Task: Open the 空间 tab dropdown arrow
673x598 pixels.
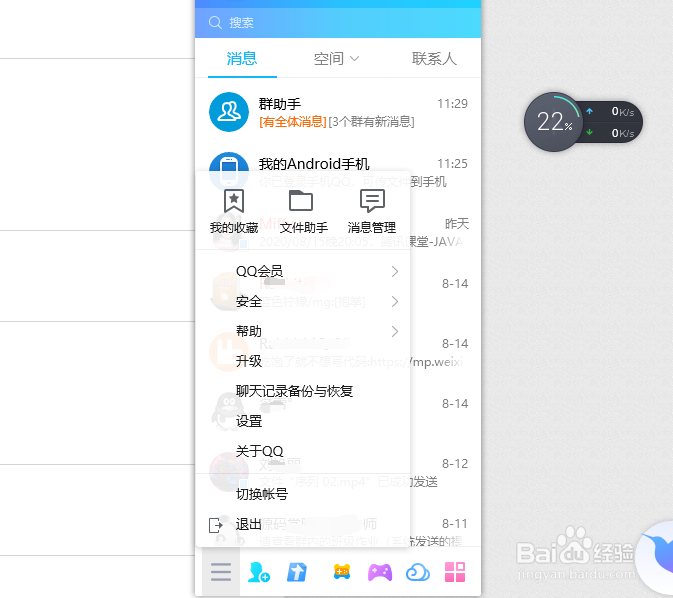Action: pos(355,58)
